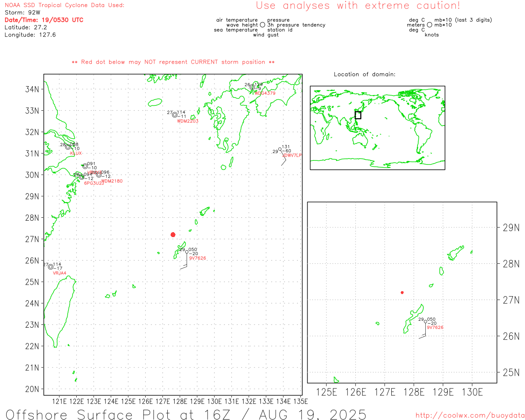525x420 pixels.
Task: Click the 'Storm: 92W' text
Action: click(23, 13)
